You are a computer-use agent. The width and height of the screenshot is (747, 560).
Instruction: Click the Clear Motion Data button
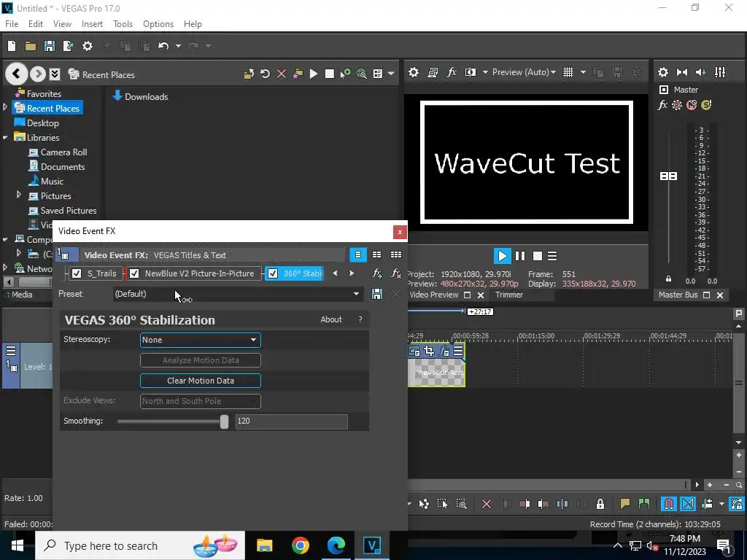point(201,381)
